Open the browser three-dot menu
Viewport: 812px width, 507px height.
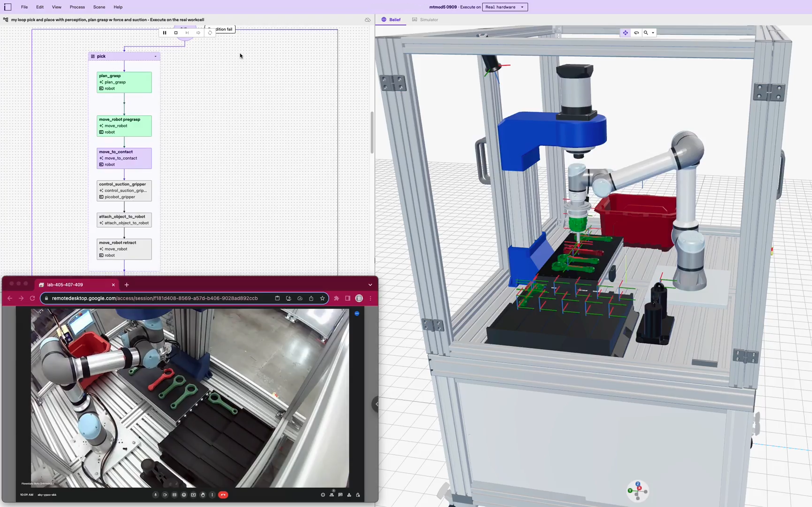[370, 298]
